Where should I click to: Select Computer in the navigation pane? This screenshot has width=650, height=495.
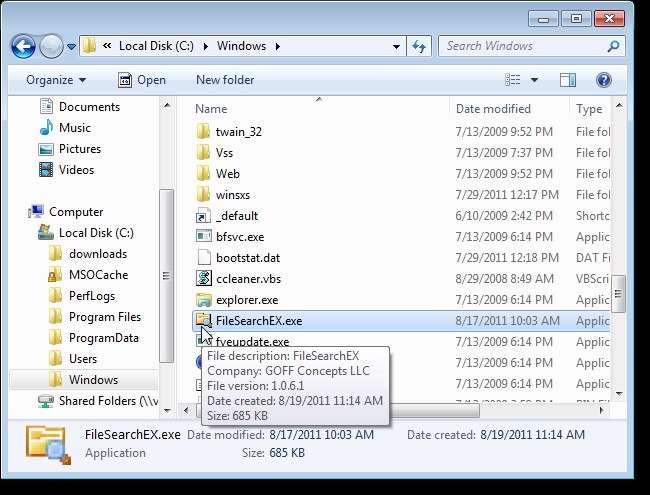65,212
